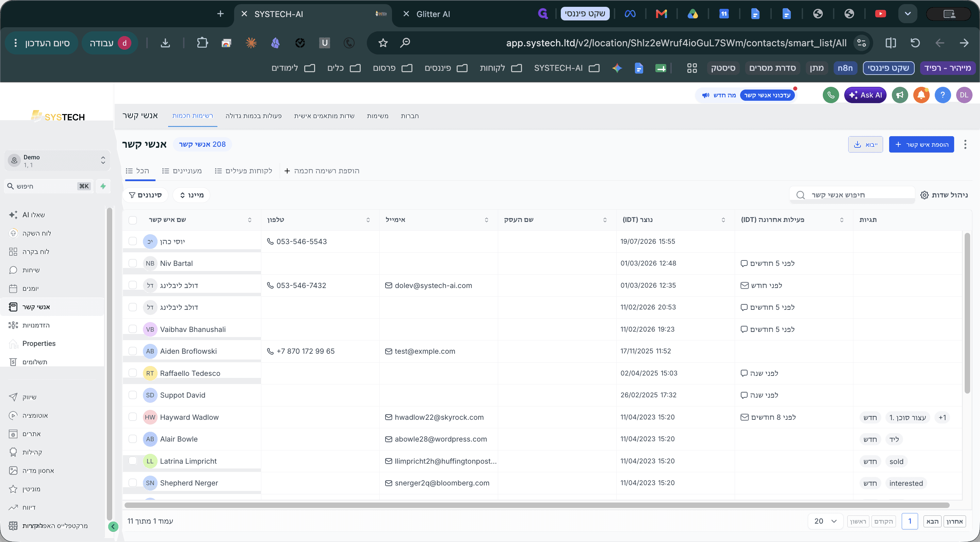The image size is (980, 542).
Task: Sort by שם איש קשר column arrows
Action: 249,220
